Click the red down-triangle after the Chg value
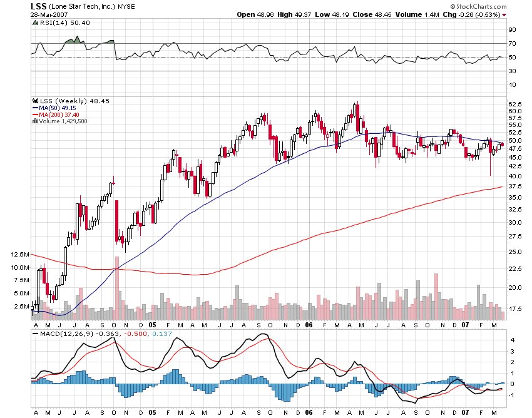Viewport: 532px width, 418px height. coord(504,15)
